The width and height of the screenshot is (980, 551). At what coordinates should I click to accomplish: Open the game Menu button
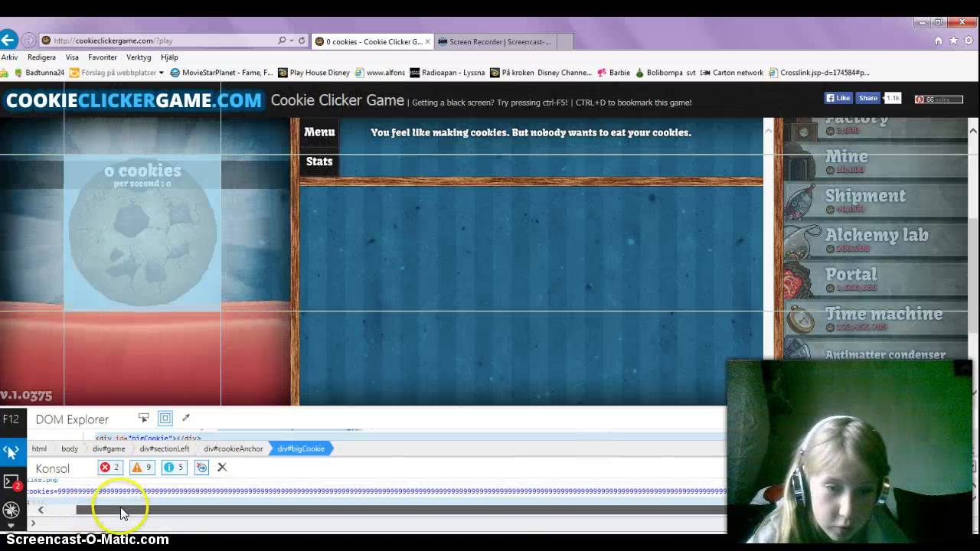pos(319,132)
